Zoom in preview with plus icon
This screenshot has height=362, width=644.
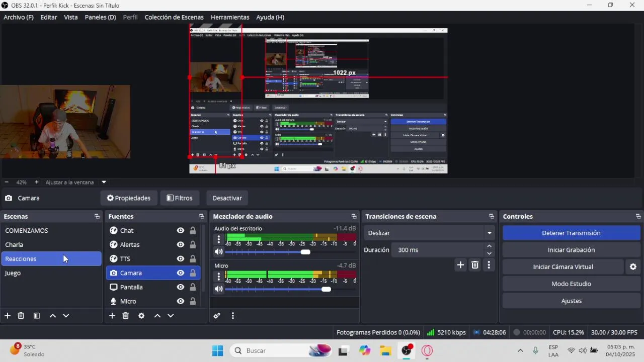(36, 182)
